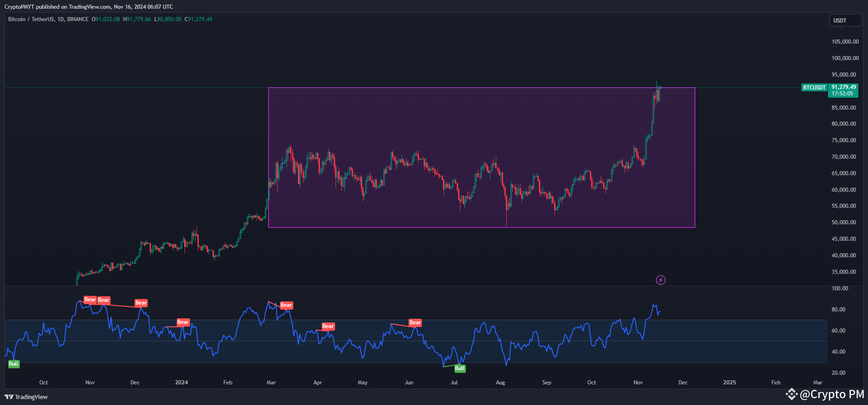Click the BTCUSDT price label tag

(814, 87)
